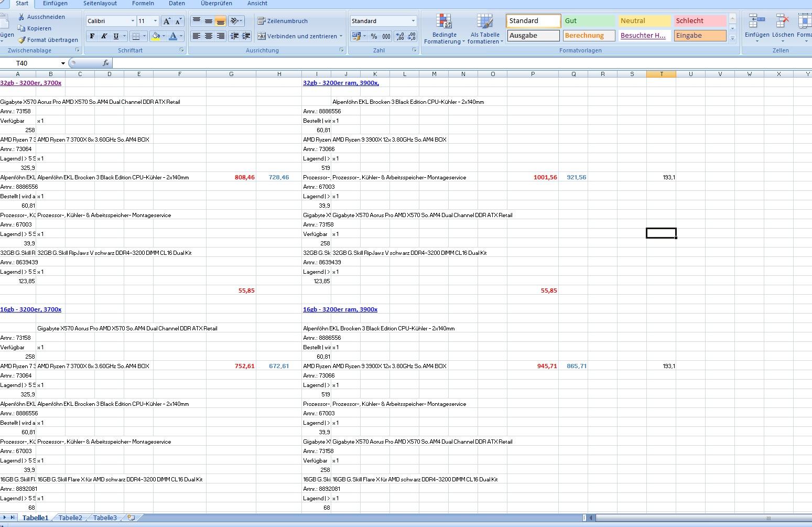Apply percent number format

pos(374,36)
